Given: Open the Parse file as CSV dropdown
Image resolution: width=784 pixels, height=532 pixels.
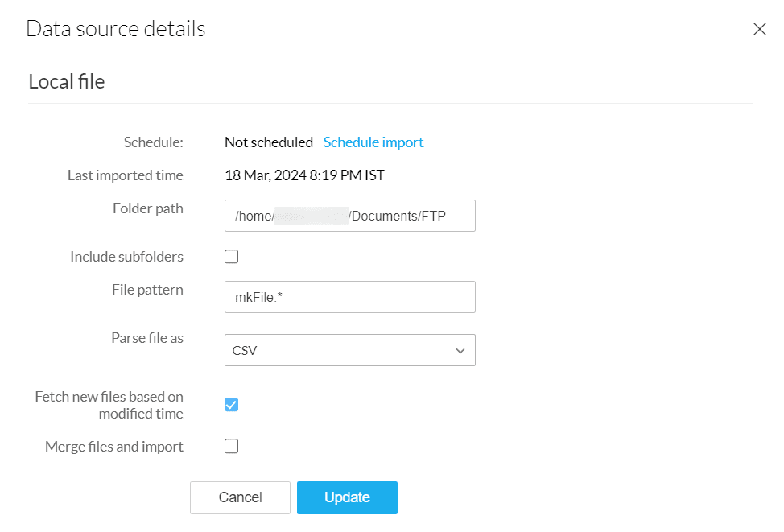Looking at the screenshot, I should tap(349, 350).
